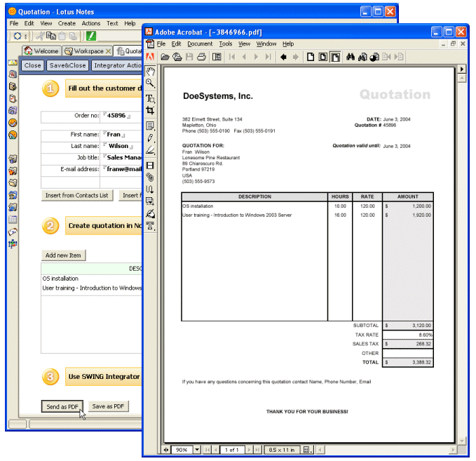Switch to the Welcome tab in Notes
This screenshot has height=461, width=476.
coord(42,51)
